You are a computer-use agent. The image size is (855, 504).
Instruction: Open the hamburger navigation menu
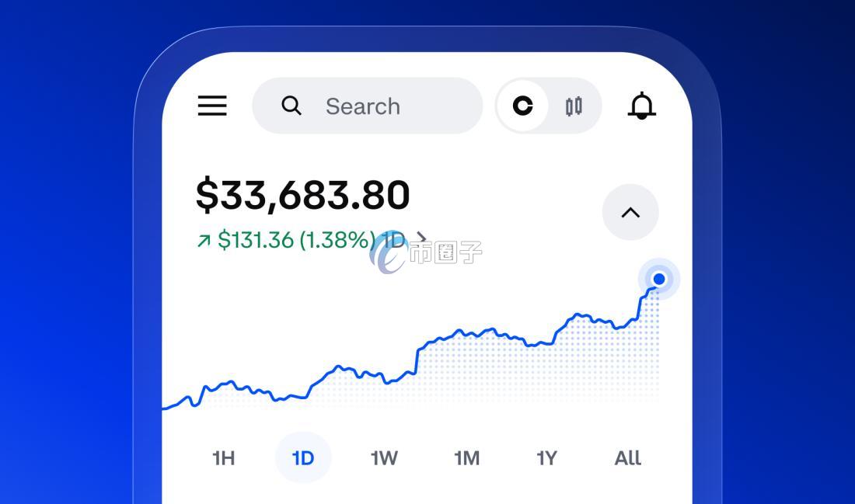click(x=212, y=106)
